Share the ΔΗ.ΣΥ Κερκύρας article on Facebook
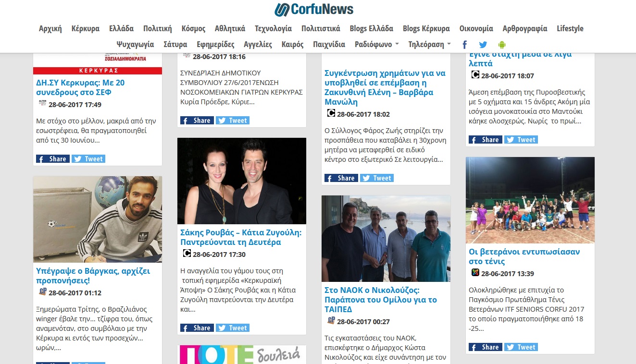636x364 pixels. [x=53, y=159]
